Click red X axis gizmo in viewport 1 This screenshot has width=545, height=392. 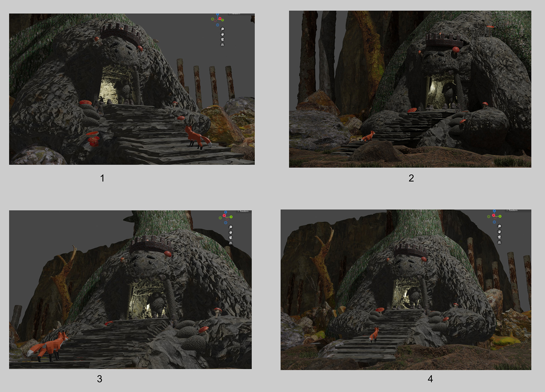click(x=220, y=18)
